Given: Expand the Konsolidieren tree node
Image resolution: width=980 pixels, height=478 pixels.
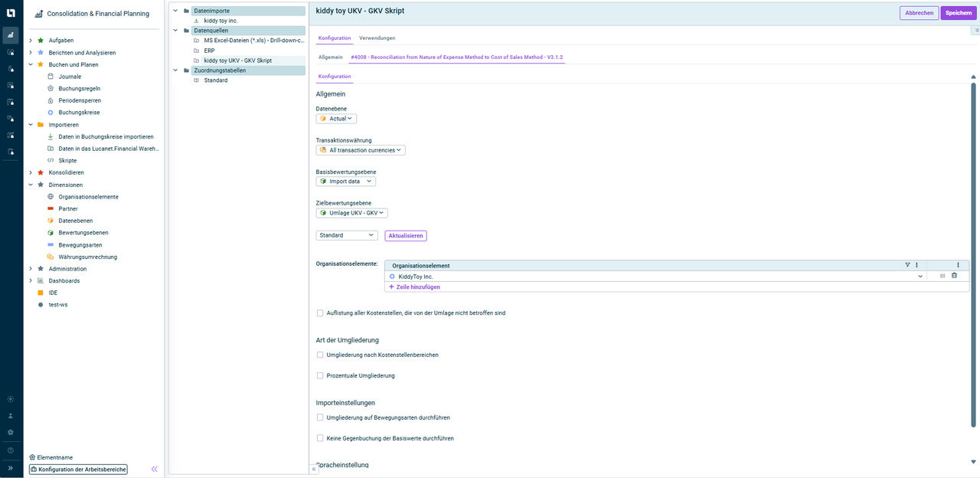Looking at the screenshot, I should [31, 172].
